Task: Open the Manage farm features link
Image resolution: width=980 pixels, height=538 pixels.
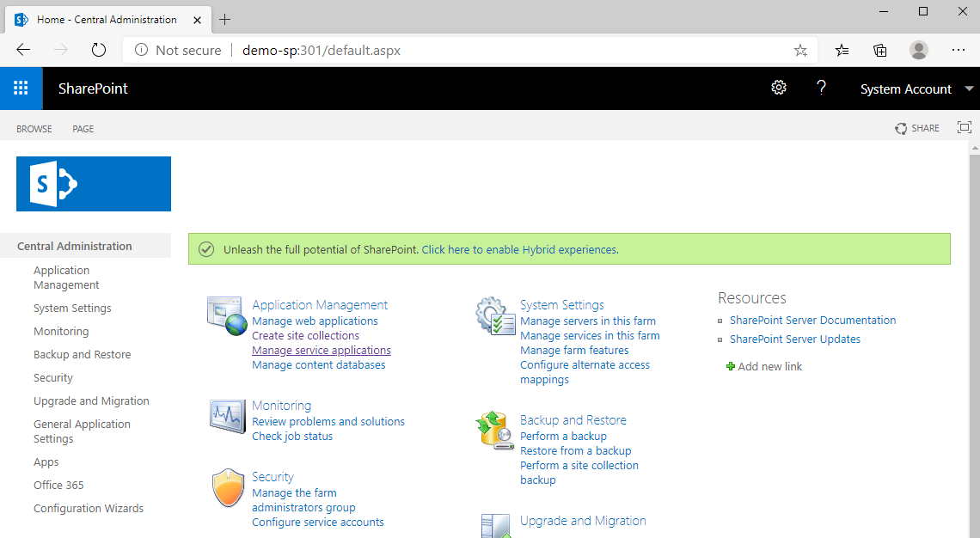Action: (x=574, y=350)
